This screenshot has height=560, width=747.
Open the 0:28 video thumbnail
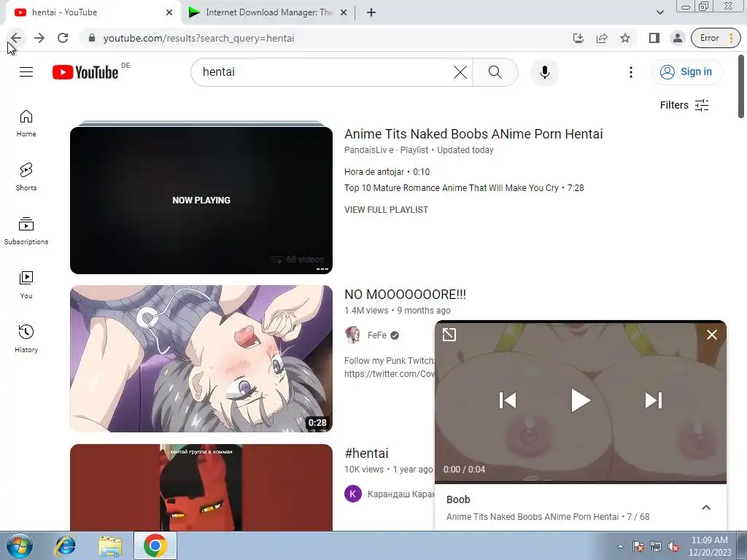(x=201, y=359)
